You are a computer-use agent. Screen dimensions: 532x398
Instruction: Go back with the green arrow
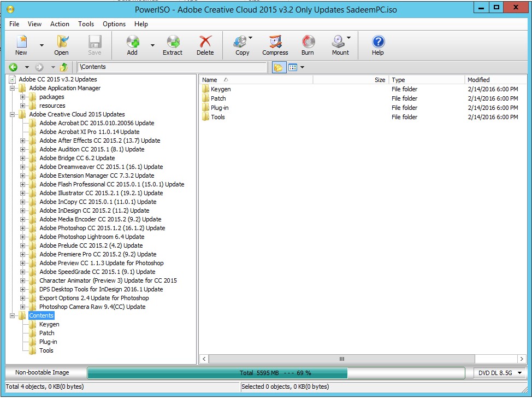pos(13,67)
